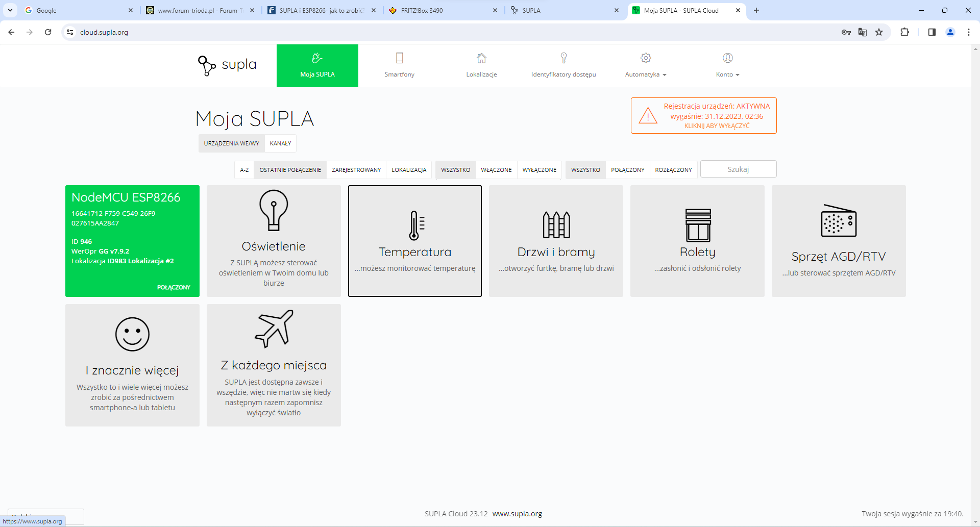Click the Moja SUPLA page heading

(x=254, y=119)
